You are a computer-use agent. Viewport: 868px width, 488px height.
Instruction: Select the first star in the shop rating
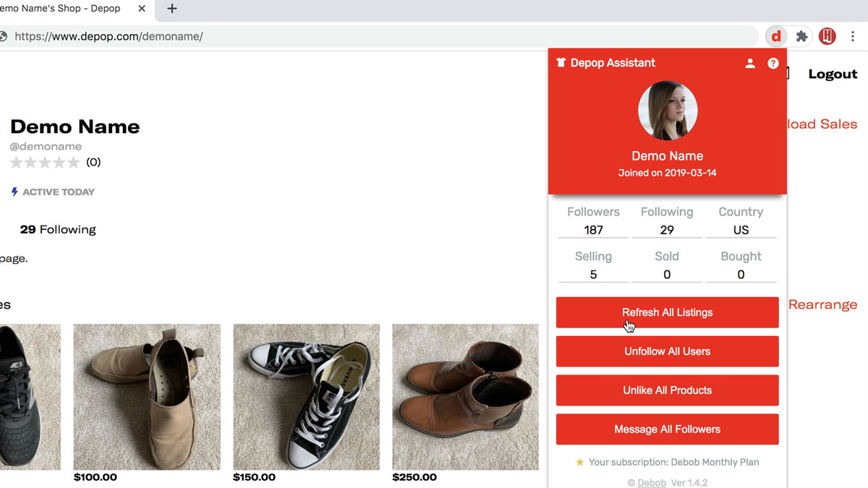click(x=16, y=163)
